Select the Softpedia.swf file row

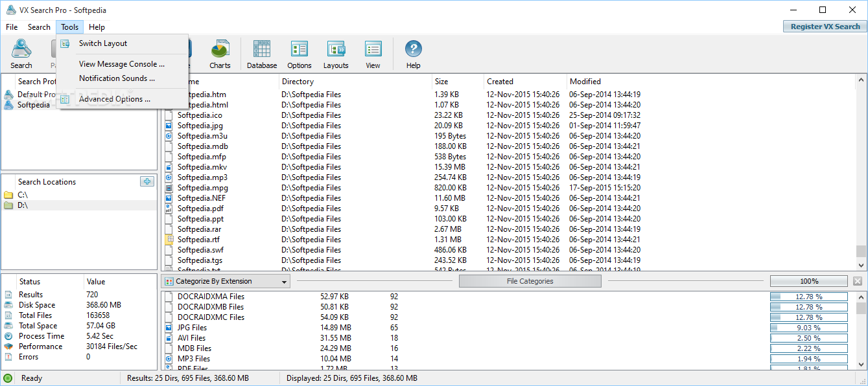click(x=508, y=250)
